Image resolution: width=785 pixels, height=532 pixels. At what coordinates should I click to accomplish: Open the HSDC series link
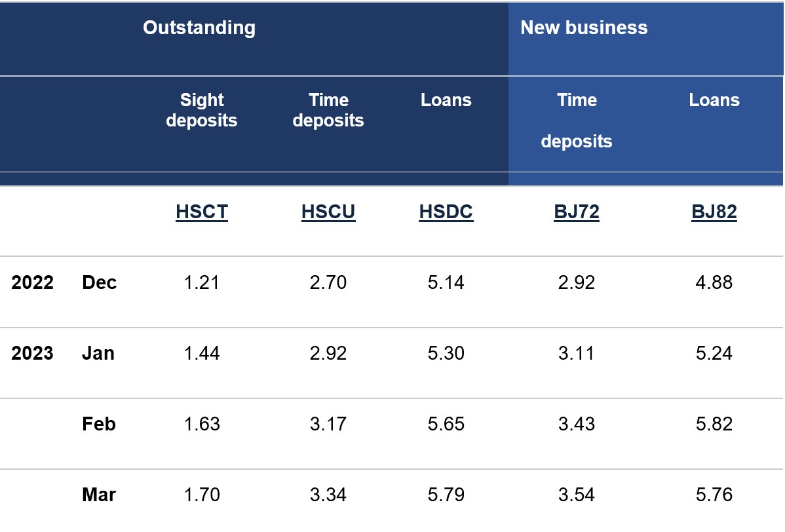click(446, 212)
